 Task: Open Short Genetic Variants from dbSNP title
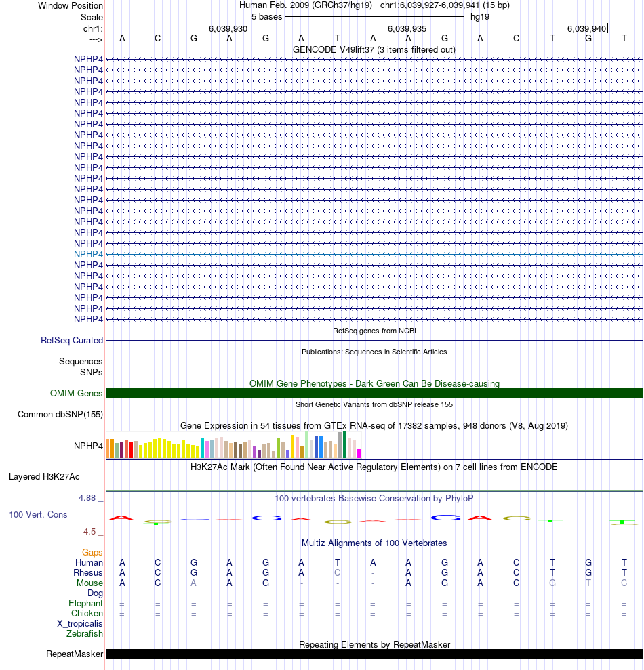pyautogui.click(x=374, y=404)
